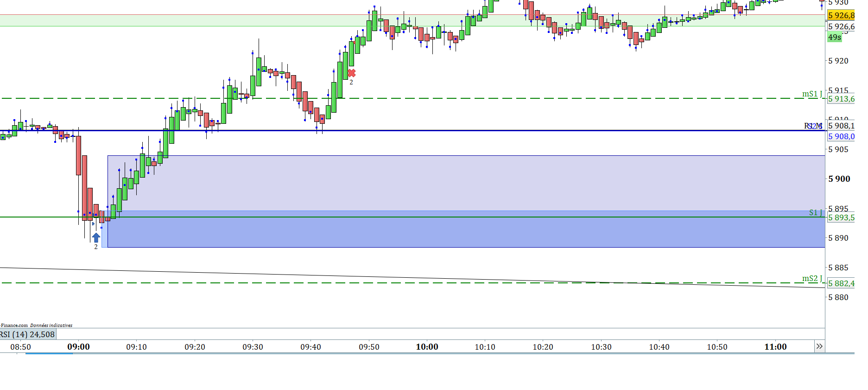Click the green 5 882,4 price label
Viewport: 868px width, 390px height.
pos(841,283)
